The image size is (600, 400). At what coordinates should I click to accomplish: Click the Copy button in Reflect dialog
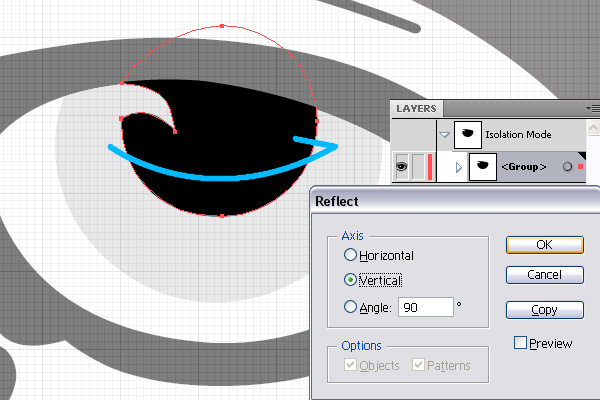pyautogui.click(x=545, y=310)
